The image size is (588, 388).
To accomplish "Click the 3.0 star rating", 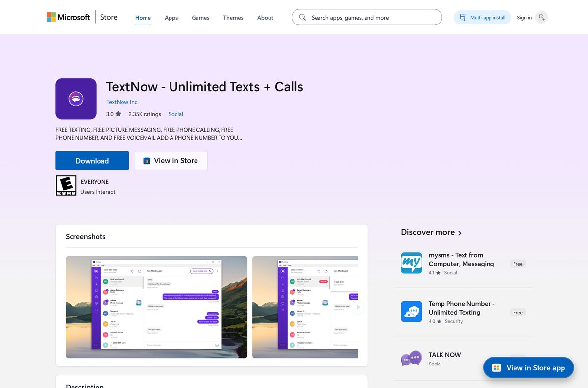I will [x=114, y=114].
